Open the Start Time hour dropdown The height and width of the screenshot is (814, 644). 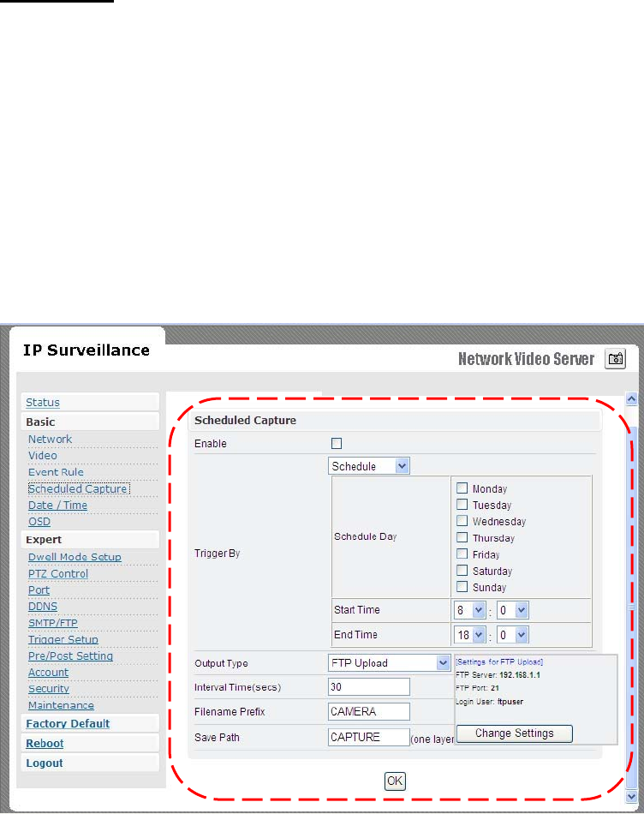pos(469,610)
